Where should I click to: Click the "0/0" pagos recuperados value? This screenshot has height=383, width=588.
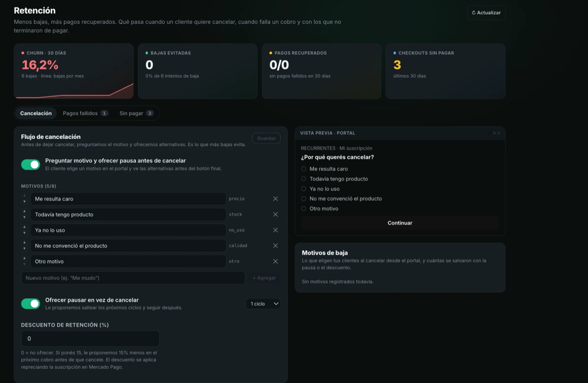coord(279,65)
